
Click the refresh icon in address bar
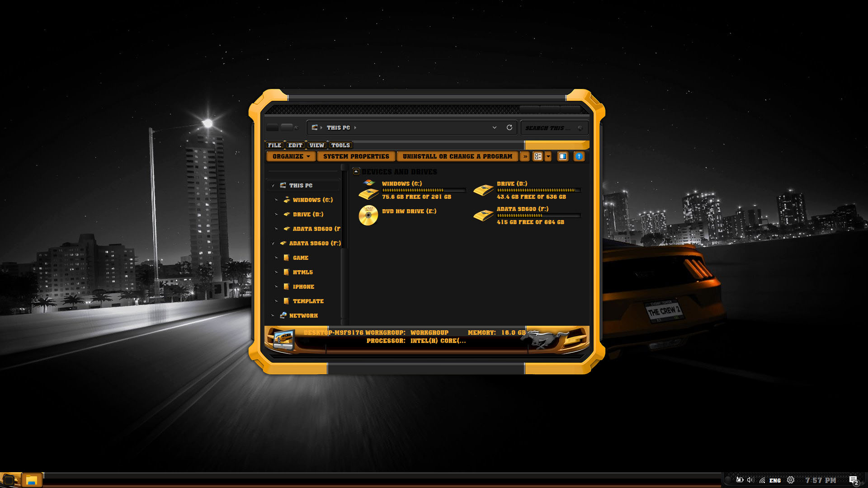509,127
